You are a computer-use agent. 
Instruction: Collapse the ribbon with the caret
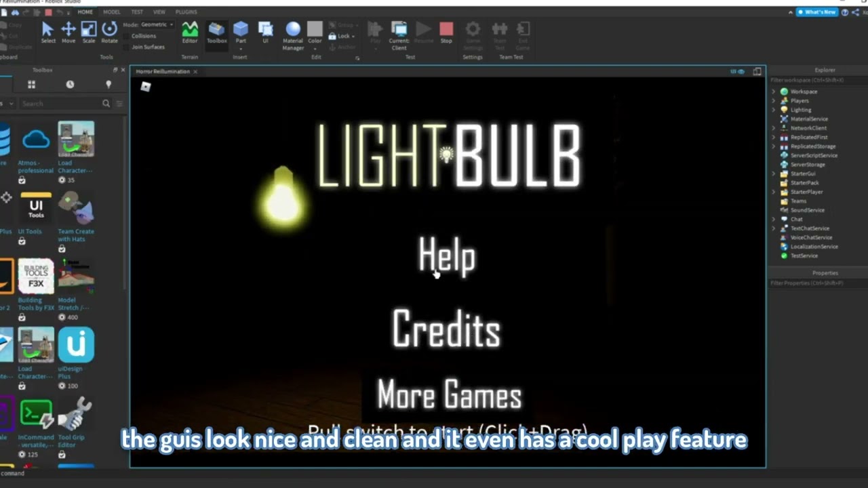791,12
